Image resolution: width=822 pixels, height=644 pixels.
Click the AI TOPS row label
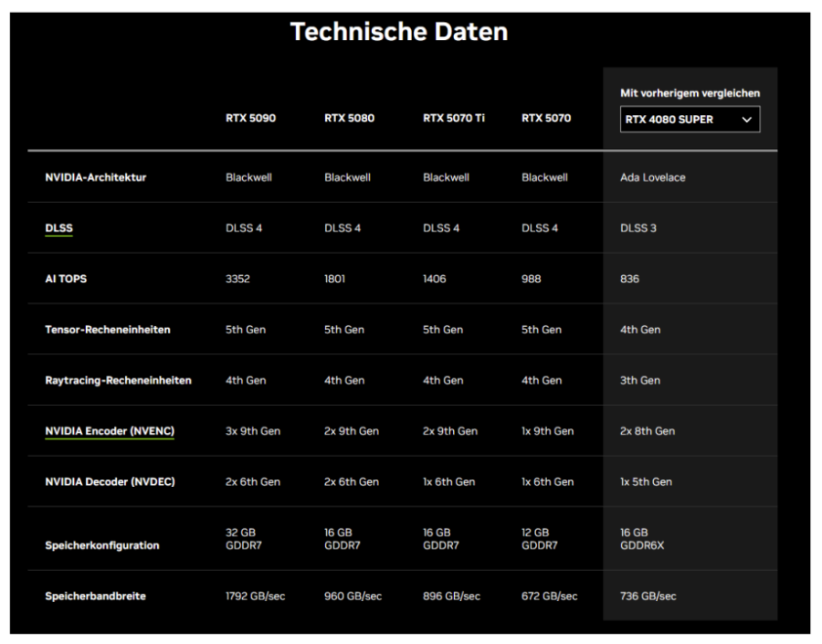pyautogui.click(x=66, y=279)
